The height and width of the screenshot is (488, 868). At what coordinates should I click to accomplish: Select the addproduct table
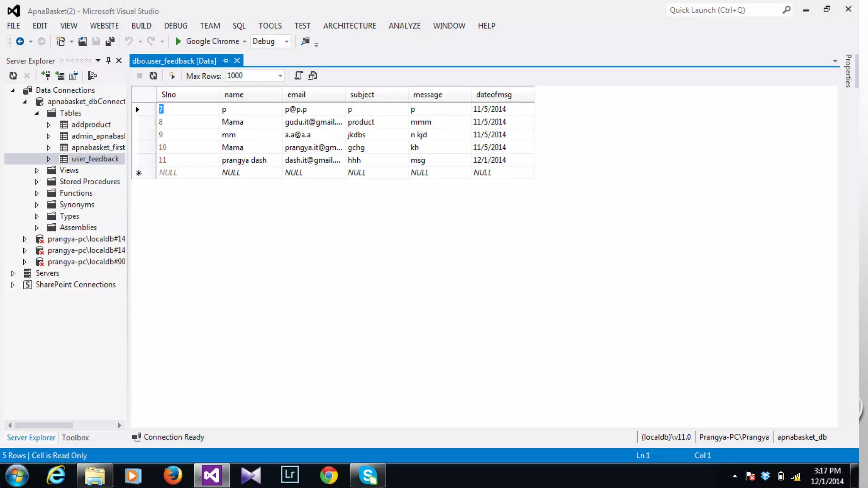pos(91,125)
